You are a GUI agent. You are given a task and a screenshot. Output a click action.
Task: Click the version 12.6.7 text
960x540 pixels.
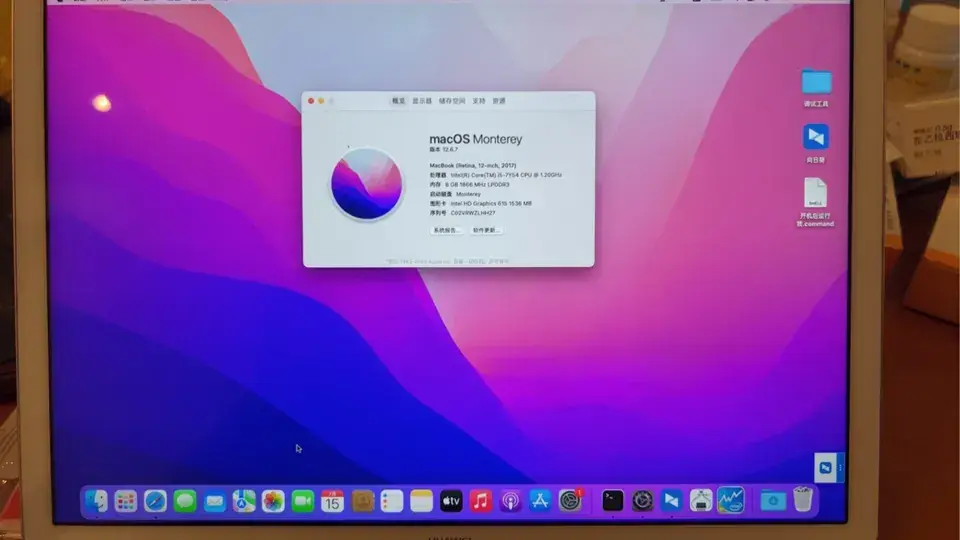[443, 149]
